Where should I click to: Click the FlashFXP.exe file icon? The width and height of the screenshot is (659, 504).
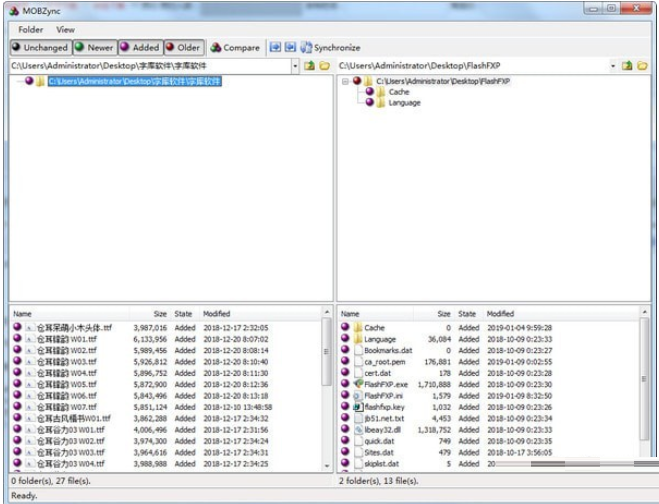click(x=358, y=384)
